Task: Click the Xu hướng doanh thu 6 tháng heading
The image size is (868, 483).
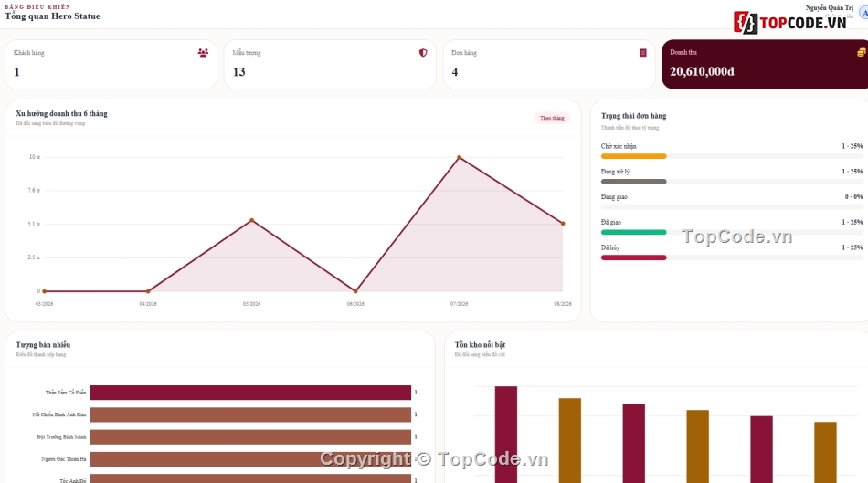Action: [x=61, y=113]
